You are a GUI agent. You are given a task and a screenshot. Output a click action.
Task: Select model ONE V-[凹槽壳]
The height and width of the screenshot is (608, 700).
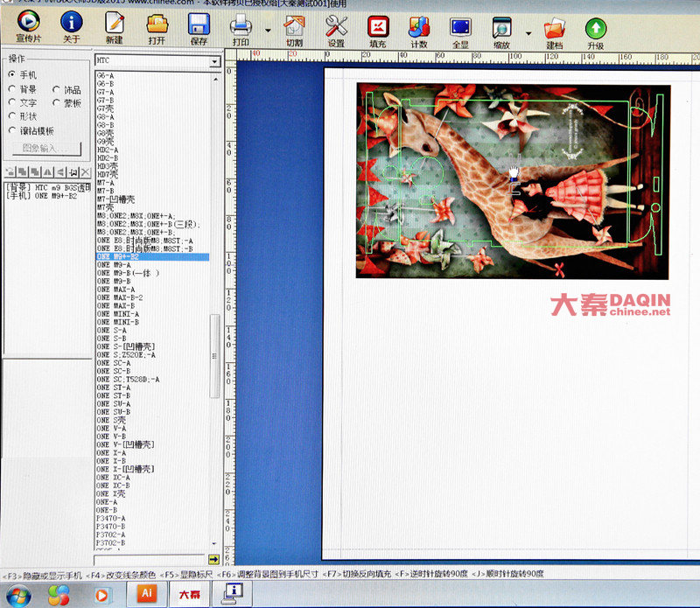(x=126, y=444)
